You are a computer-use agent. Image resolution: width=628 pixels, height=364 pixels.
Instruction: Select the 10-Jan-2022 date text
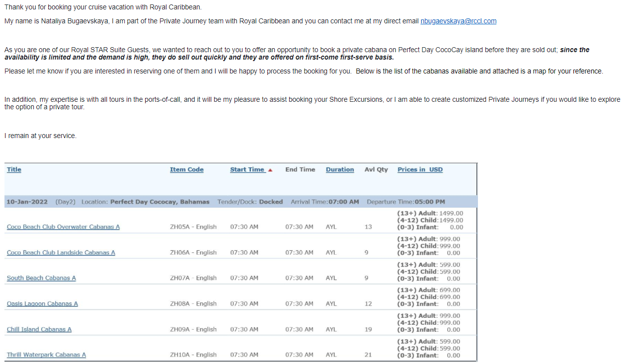pyautogui.click(x=27, y=202)
